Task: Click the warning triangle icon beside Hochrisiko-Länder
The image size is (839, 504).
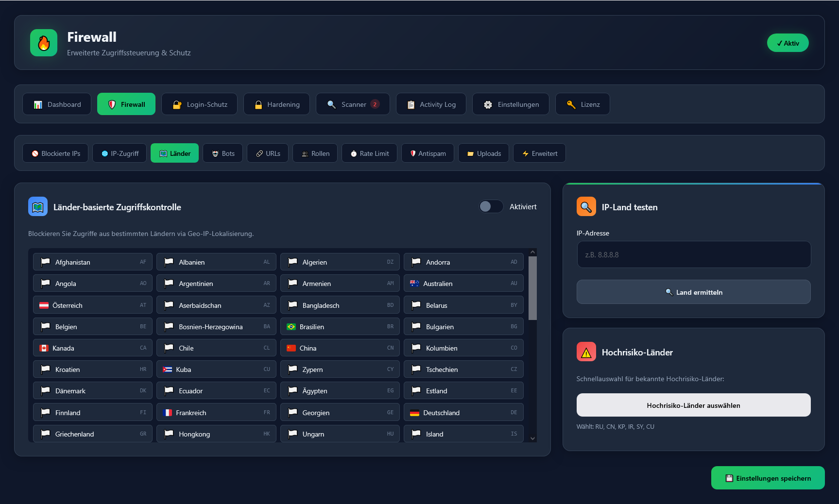Action: pyautogui.click(x=586, y=352)
